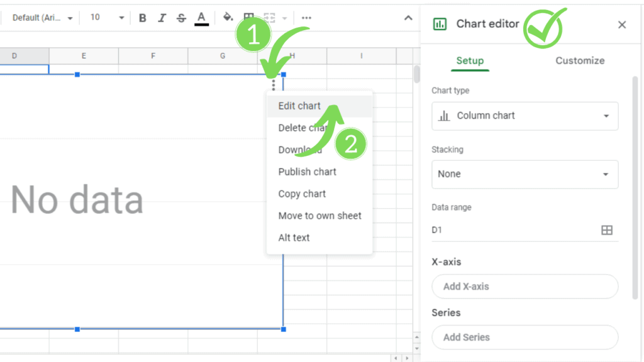The height and width of the screenshot is (362, 644).
Task: Open the toolbar's More options menu
Action: pos(306,18)
